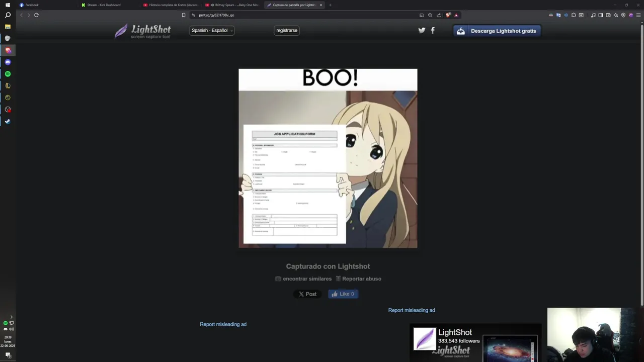Open the profile avatar in toolbar
Image resolution: width=644 pixels, height=362 pixels.
(631, 15)
